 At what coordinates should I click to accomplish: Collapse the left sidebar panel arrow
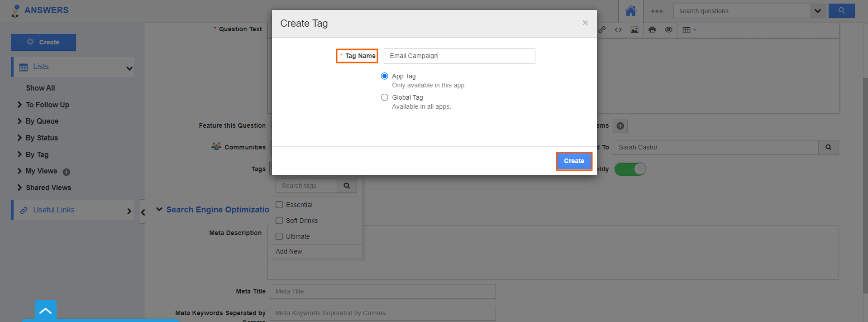[143, 212]
